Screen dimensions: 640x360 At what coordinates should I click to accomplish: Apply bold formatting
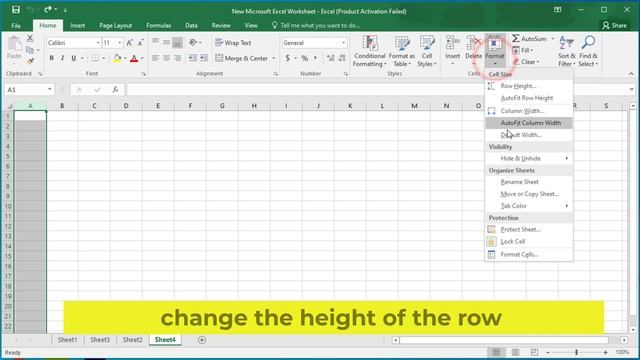pyautogui.click(x=51, y=58)
